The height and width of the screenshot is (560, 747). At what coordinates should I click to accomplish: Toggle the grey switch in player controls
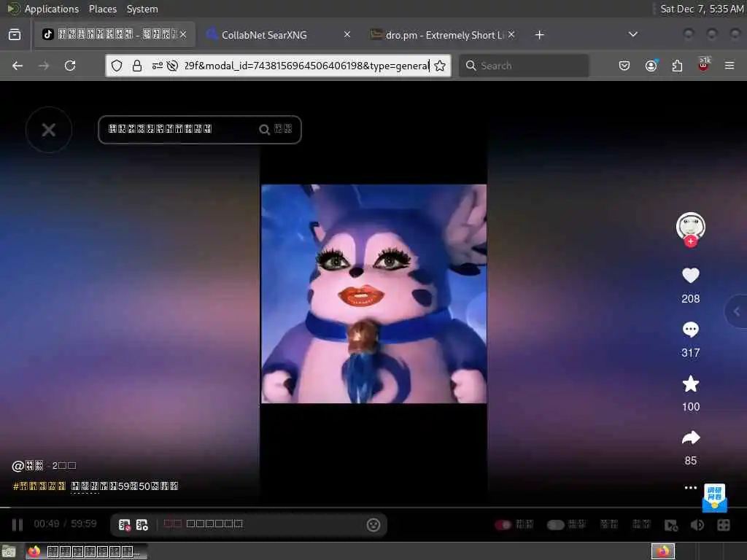pyautogui.click(x=555, y=525)
